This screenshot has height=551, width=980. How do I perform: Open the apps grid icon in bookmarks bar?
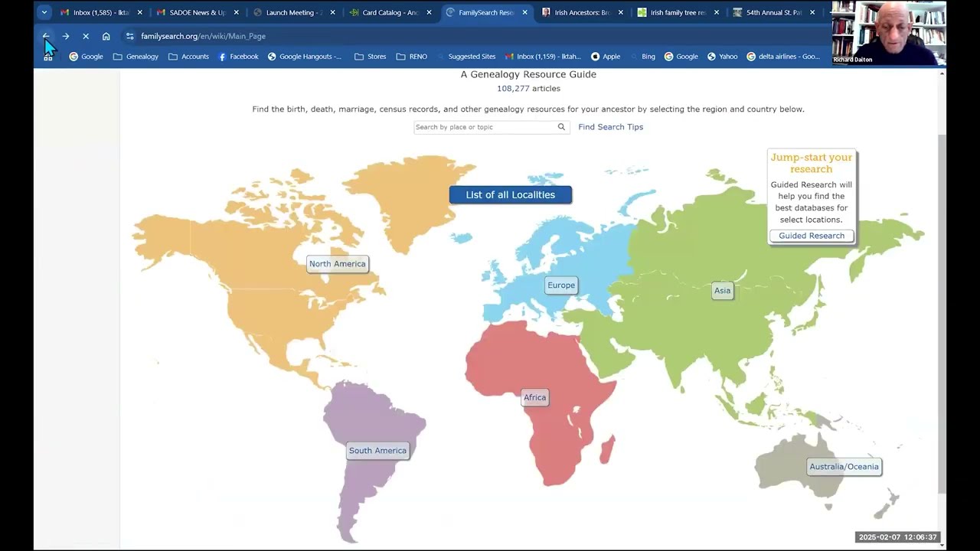pos(48,57)
